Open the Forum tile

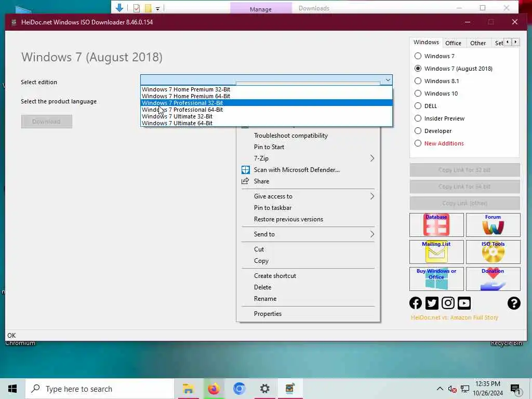pyautogui.click(x=493, y=225)
